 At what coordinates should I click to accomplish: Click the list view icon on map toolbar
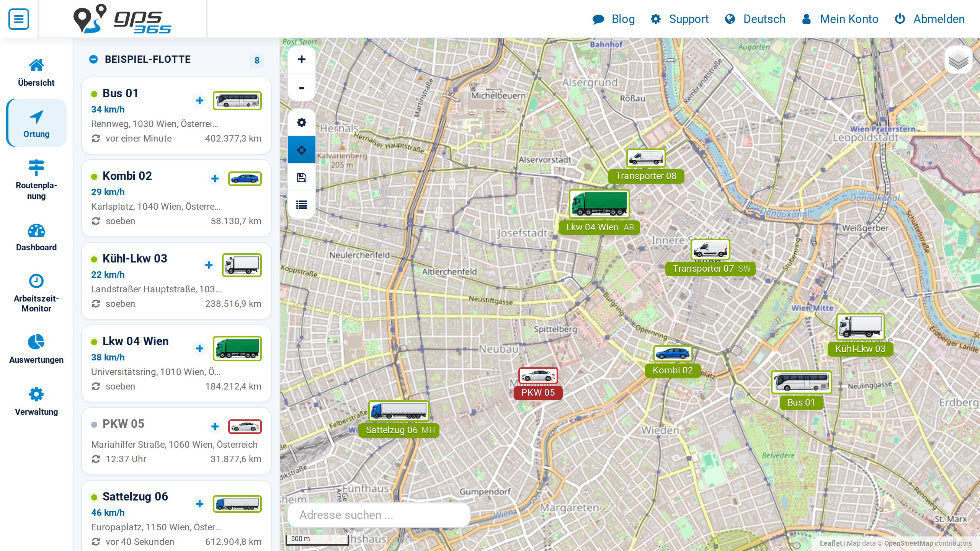302,205
